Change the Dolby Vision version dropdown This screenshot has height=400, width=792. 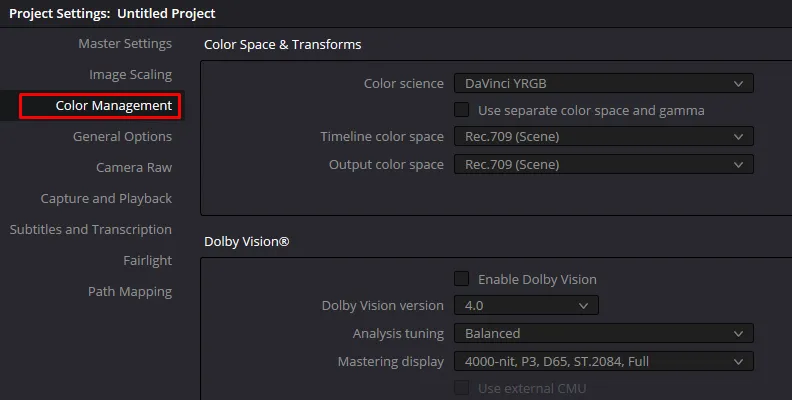pos(526,306)
